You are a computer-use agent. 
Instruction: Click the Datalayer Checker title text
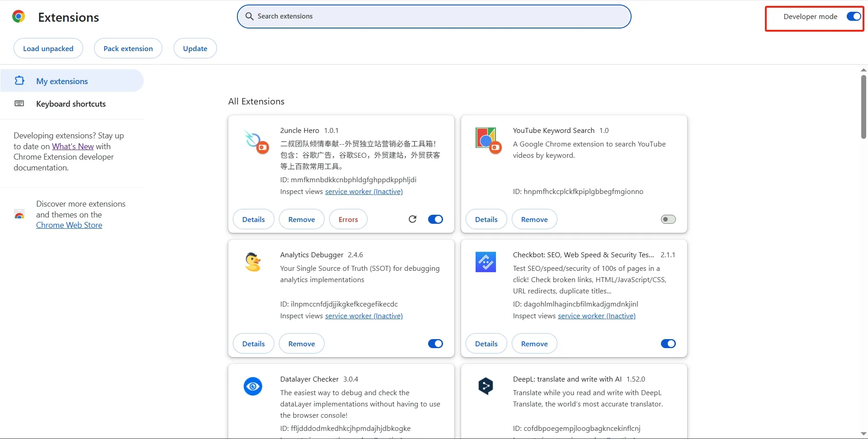(x=309, y=379)
